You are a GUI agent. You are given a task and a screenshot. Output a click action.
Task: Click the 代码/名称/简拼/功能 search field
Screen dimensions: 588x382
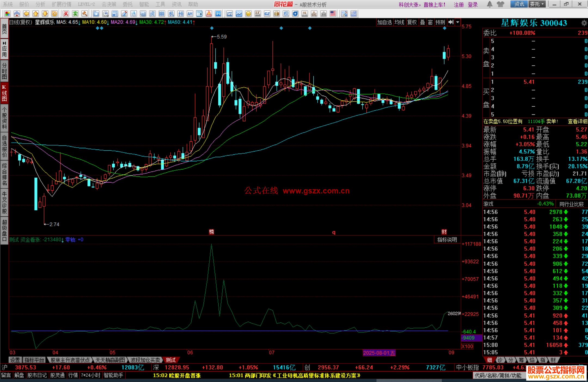coord(498,375)
